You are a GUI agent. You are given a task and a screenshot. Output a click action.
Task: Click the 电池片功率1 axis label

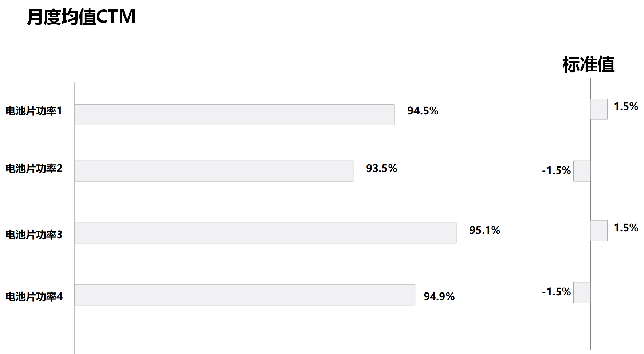pos(34,111)
